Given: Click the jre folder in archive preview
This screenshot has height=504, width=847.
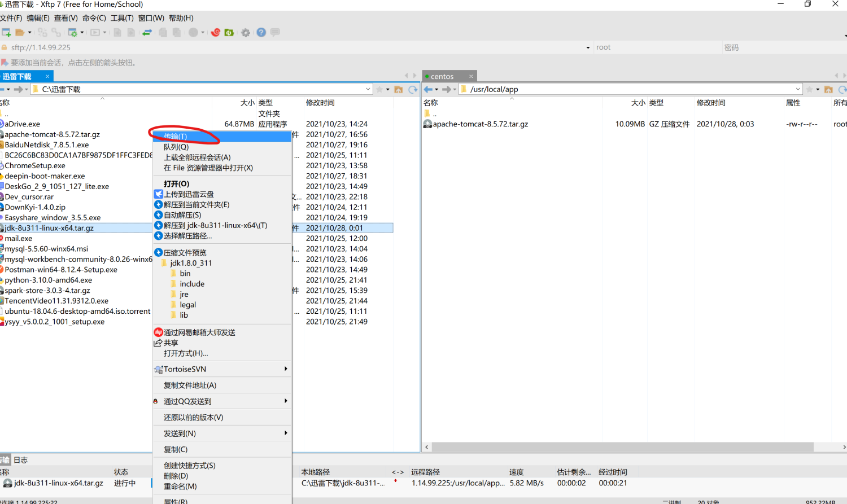Looking at the screenshot, I should click(184, 294).
